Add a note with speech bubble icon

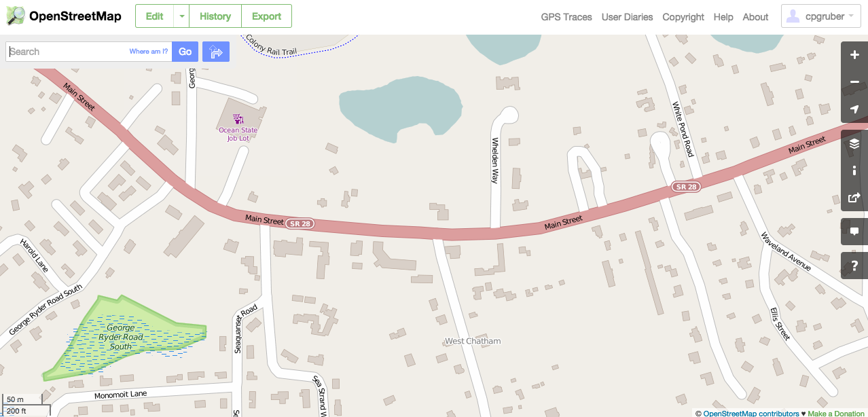[854, 232]
